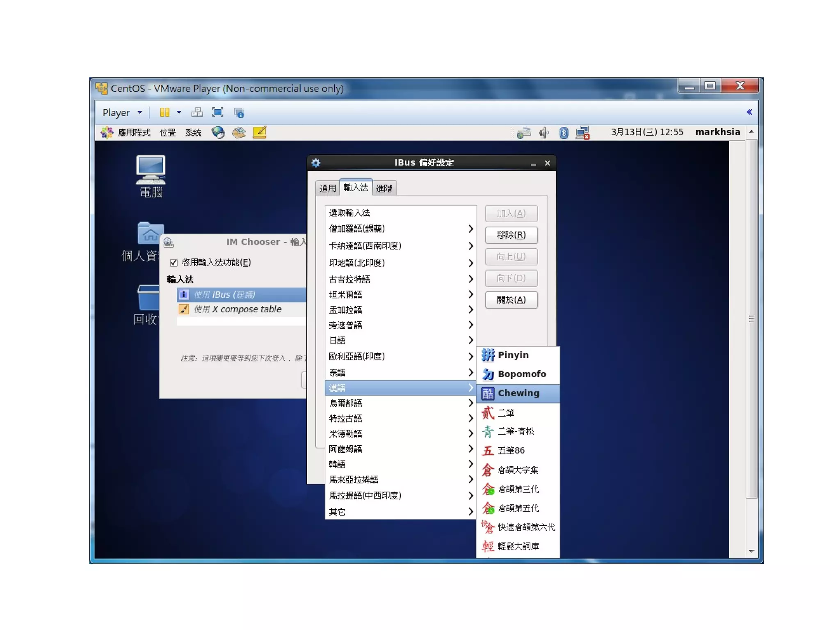Toggle the 啓用輸入法功能(E) checkbox

(173, 263)
